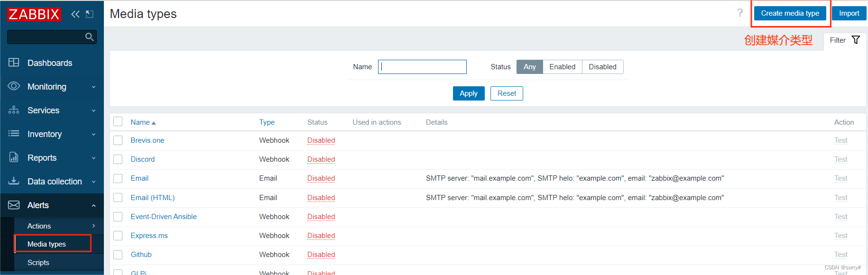Expand the Reports menu chevron

coord(93,158)
